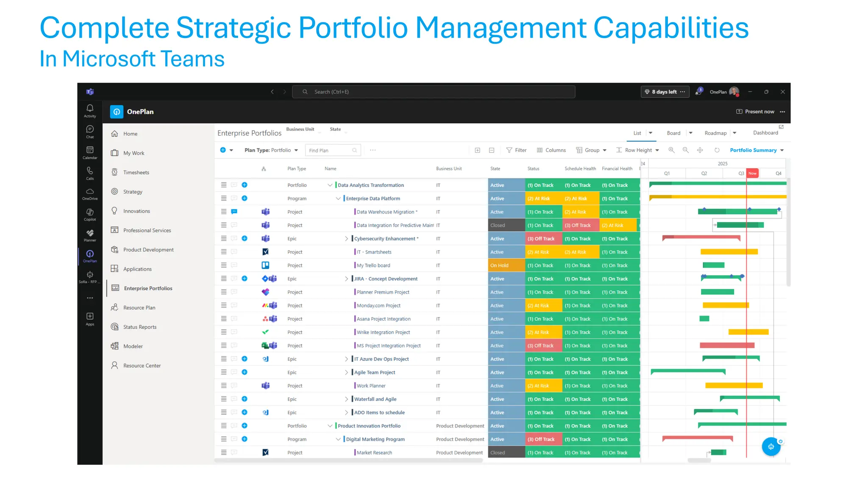The width and height of the screenshot is (868, 488).
Task: Open the notifications bell in the title bar
Action: [x=698, y=91]
